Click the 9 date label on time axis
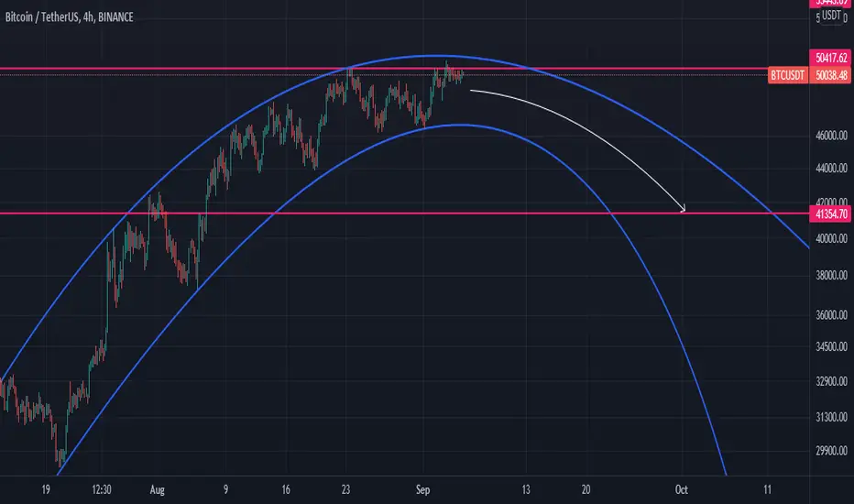 [x=225, y=490]
